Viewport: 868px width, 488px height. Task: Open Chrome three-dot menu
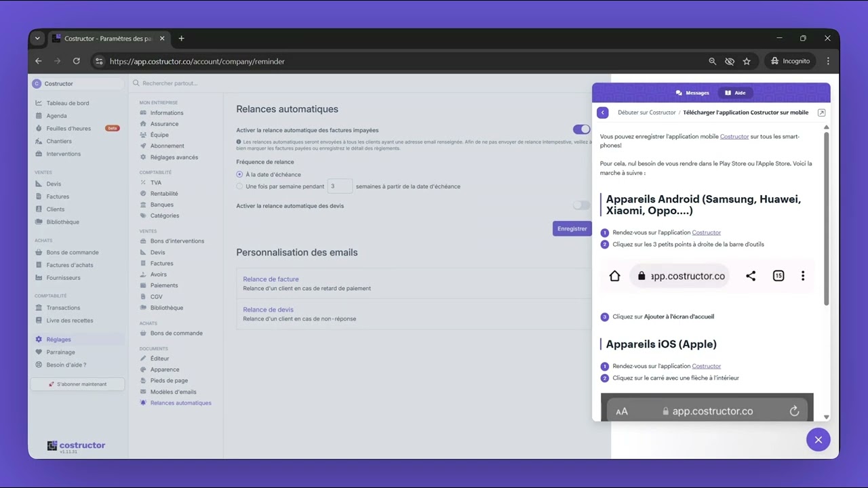click(828, 61)
